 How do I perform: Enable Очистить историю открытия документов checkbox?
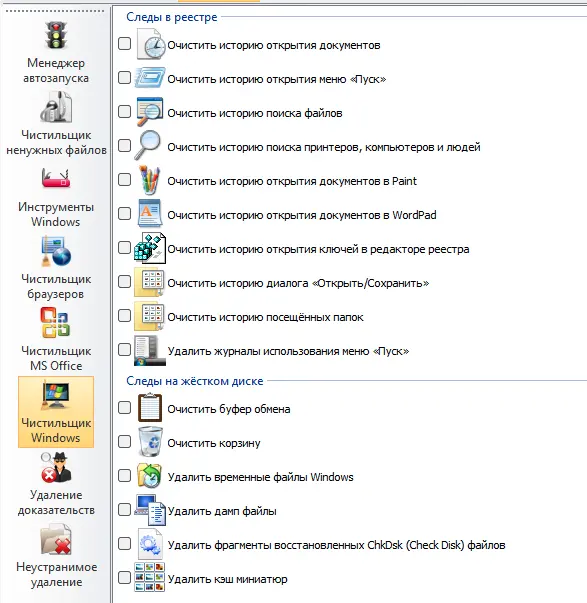[x=124, y=43]
